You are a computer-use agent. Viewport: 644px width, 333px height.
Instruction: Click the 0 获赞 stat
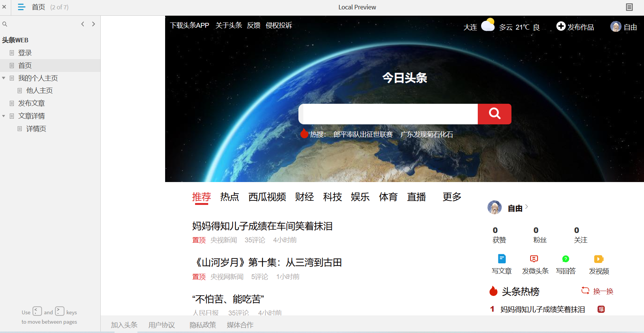pyautogui.click(x=499, y=235)
